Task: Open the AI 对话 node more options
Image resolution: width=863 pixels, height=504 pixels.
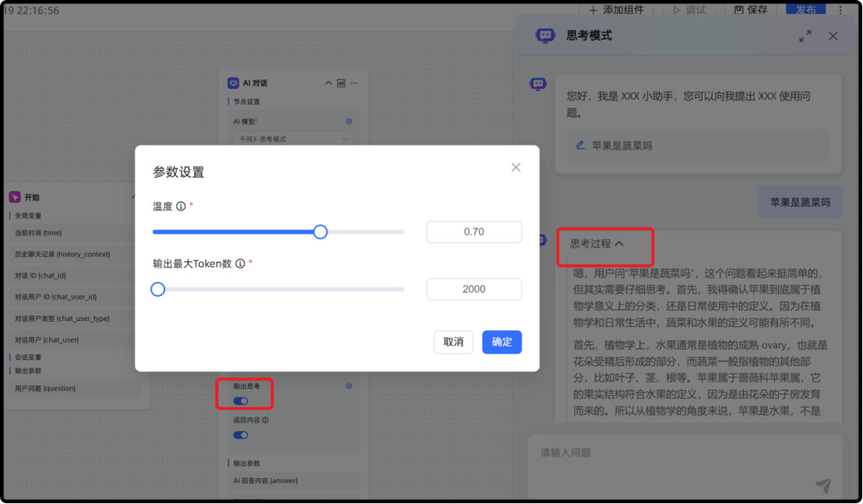Action: point(354,83)
